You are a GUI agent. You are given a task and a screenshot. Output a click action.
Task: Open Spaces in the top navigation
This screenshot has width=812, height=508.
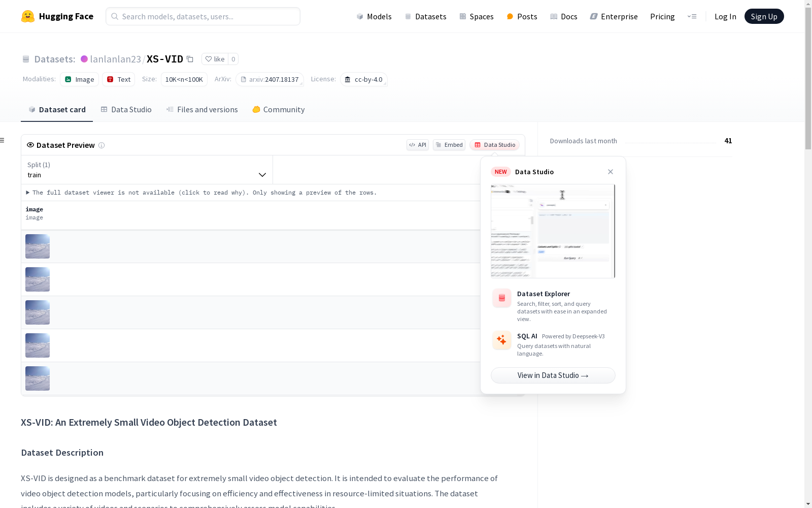pos(477,16)
